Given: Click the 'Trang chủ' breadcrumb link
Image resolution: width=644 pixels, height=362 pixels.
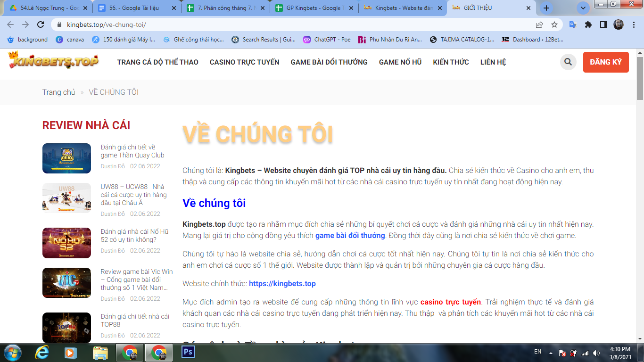Looking at the screenshot, I should tap(59, 92).
